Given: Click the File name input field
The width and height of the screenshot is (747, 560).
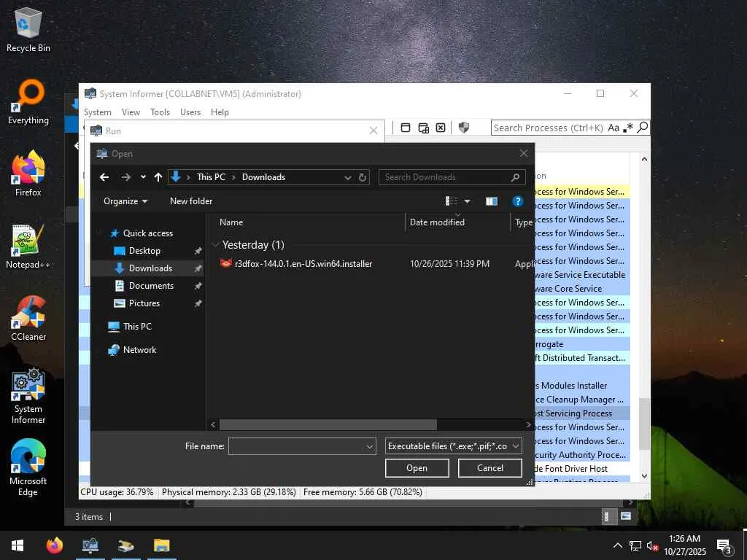Looking at the screenshot, I should point(296,447).
